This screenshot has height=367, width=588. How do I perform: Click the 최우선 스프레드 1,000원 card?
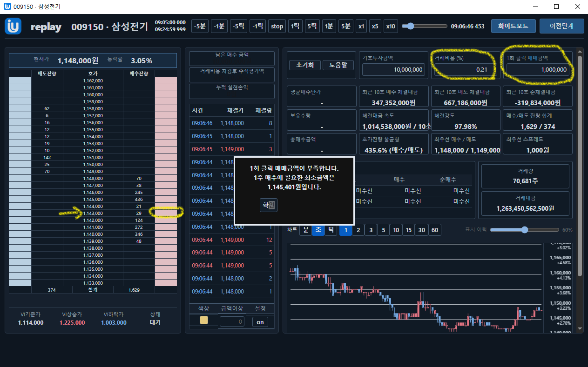click(538, 144)
